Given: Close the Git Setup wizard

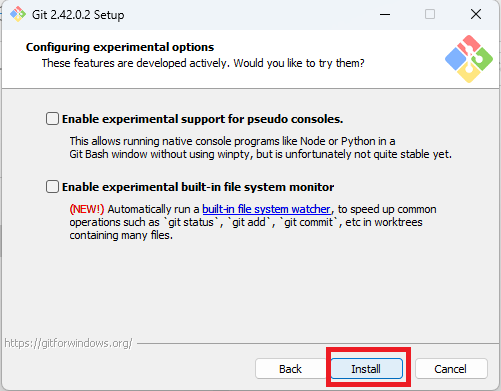Looking at the screenshot, I should (x=476, y=14).
